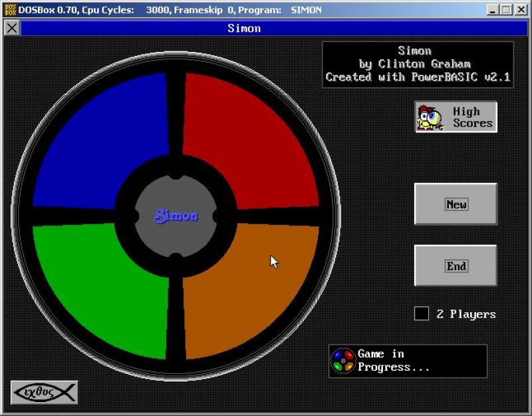The height and width of the screenshot is (416, 532).
Task: Close the DOSBox window
Action: pyautogui.click(x=521, y=10)
